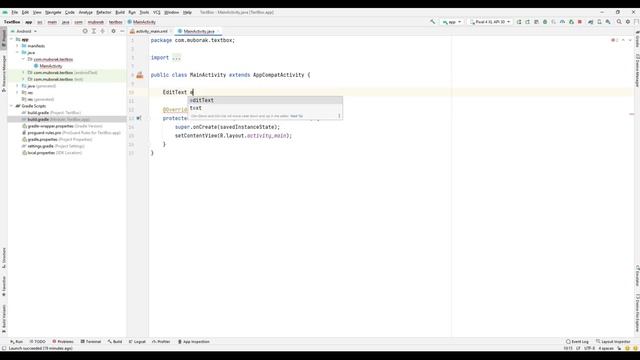Expand the manifests folder
The width and height of the screenshot is (640, 360).
18,46
